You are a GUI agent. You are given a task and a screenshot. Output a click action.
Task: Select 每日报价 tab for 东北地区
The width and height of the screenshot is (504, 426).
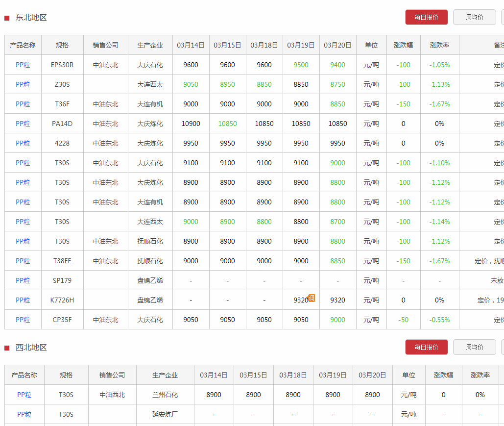426,17
